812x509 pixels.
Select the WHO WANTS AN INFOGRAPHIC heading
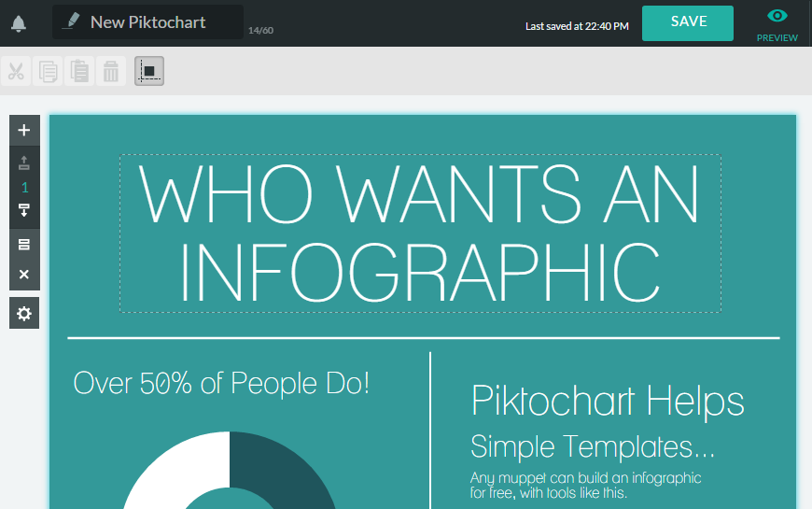pos(421,233)
